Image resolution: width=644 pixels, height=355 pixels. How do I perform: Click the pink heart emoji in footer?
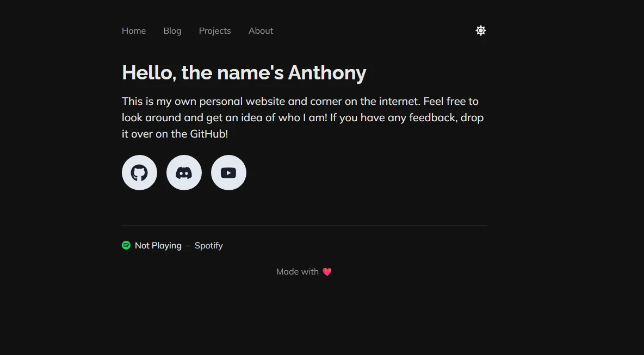pyautogui.click(x=327, y=272)
